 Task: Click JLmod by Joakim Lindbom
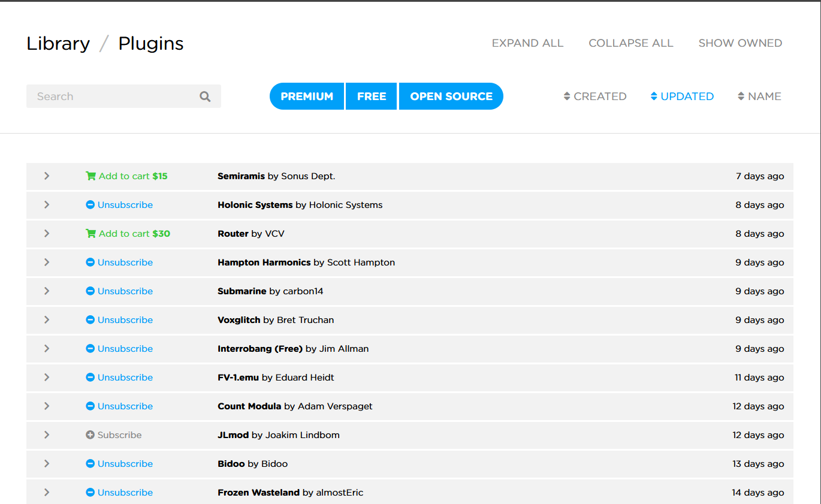279,435
